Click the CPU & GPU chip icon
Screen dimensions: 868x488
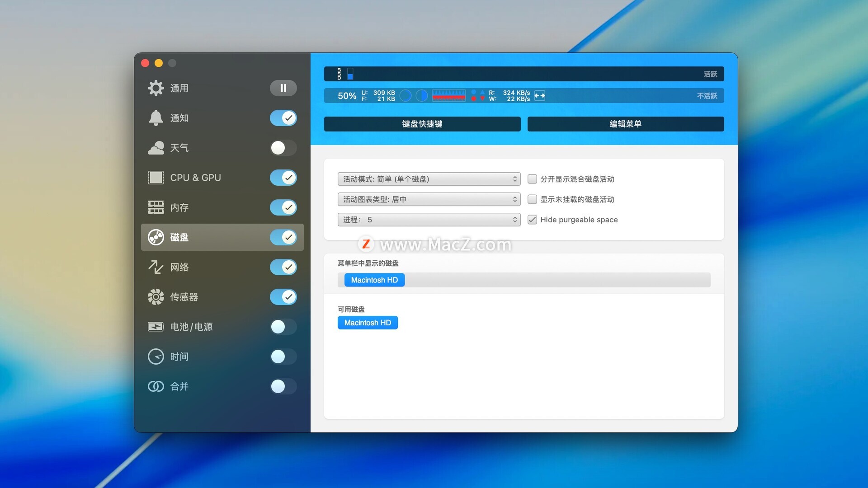(156, 178)
